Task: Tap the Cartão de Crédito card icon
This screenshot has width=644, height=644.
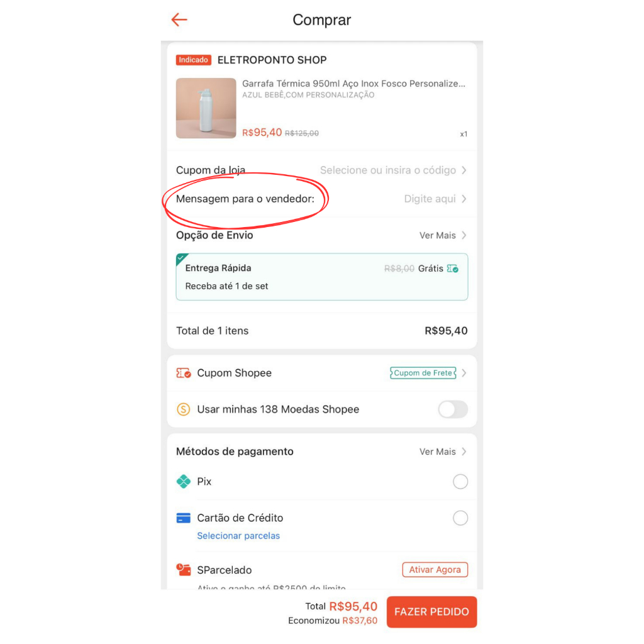Action: pos(183,518)
